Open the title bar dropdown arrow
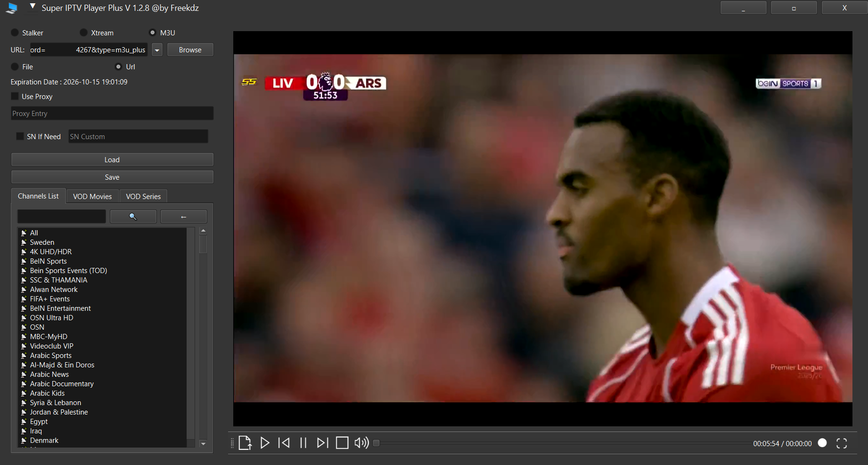 (x=33, y=7)
